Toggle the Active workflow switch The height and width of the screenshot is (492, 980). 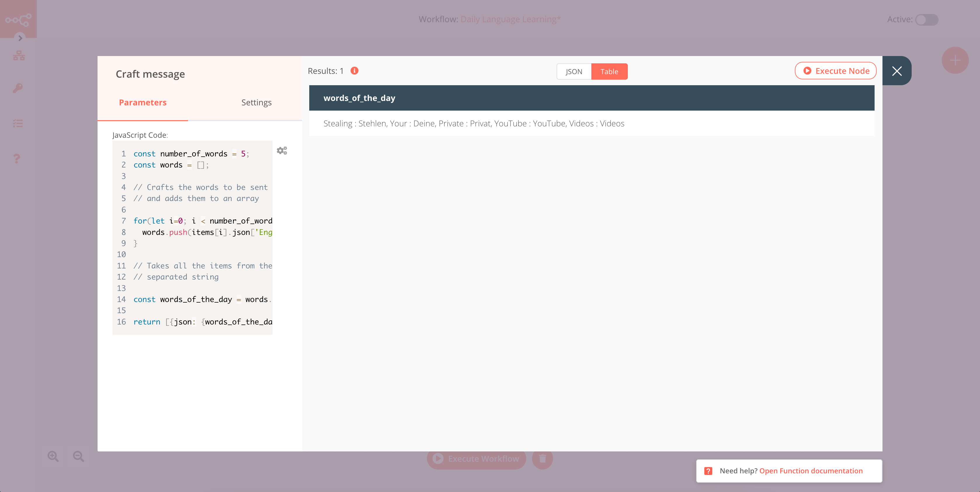click(926, 19)
